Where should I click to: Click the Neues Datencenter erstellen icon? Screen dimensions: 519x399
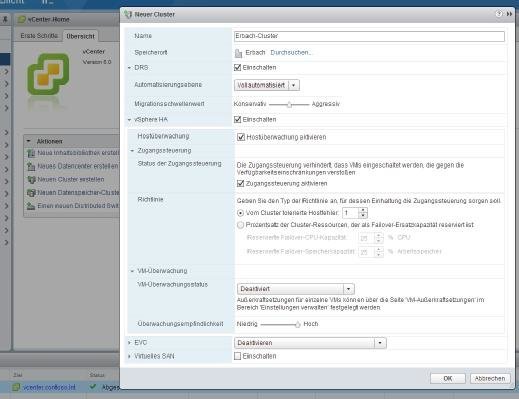click(x=31, y=166)
